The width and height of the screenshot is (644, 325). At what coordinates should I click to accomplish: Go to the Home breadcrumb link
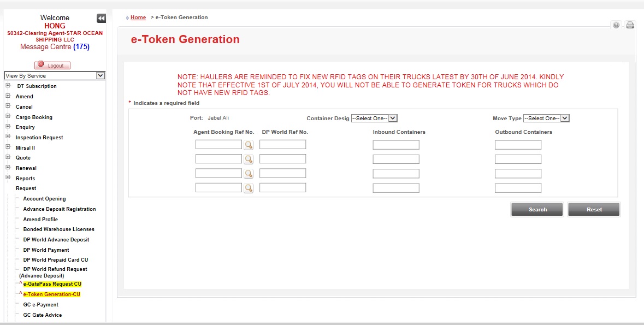point(138,17)
